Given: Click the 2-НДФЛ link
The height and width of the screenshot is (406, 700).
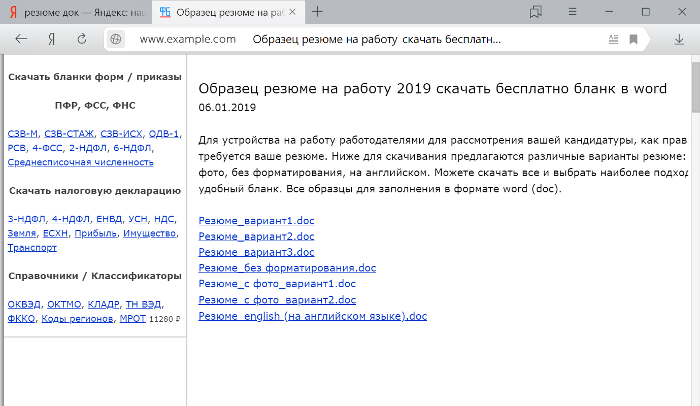Looking at the screenshot, I should point(88,148).
